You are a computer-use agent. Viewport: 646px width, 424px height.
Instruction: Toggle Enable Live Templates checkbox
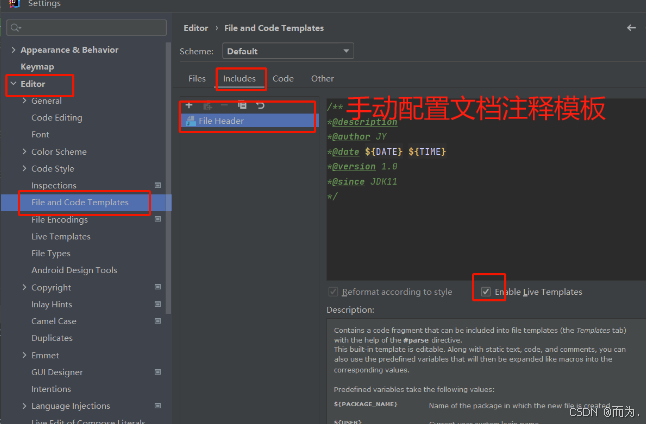(x=486, y=292)
